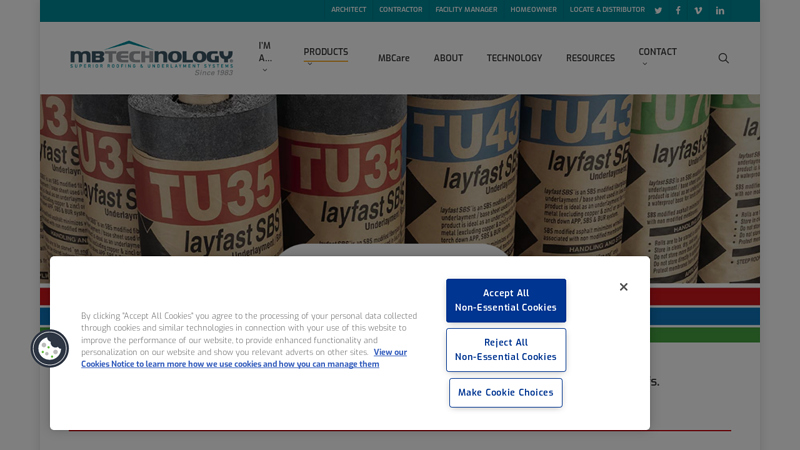Expand the I'M A... dropdown
This screenshot has width=800, height=450.
coord(265,58)
